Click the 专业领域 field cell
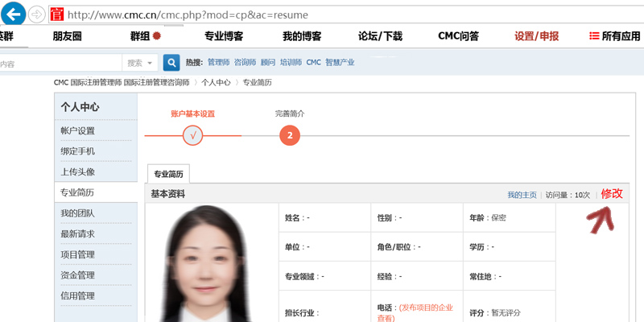The height and width of the screenshot is (322, 644). click(325, 276)
